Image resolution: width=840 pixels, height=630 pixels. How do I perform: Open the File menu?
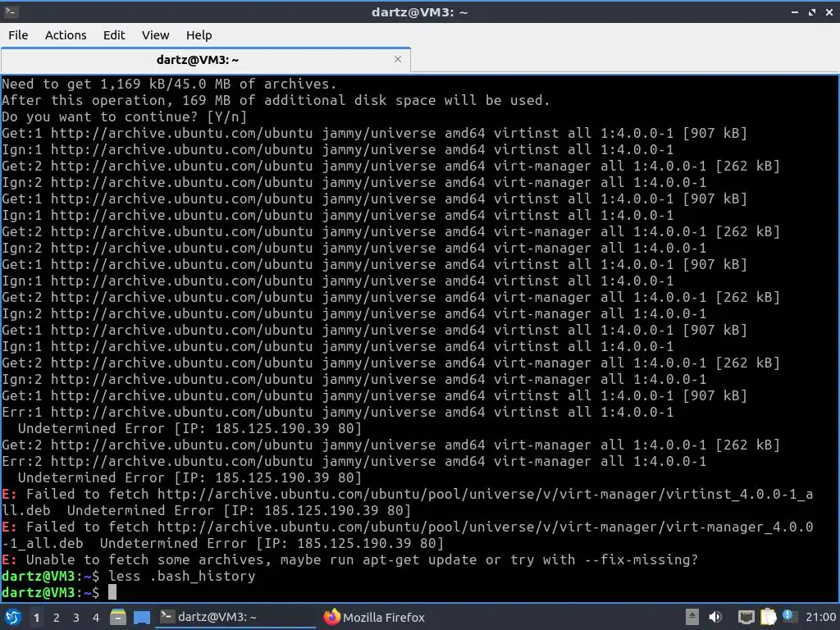pos(18,34)
